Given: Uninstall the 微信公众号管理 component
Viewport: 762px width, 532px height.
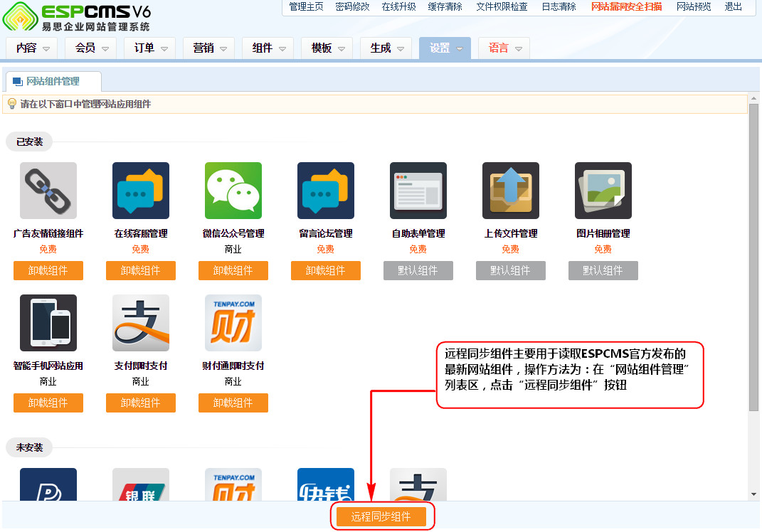Looking at the screenshot, I should (x=233, y=270).
